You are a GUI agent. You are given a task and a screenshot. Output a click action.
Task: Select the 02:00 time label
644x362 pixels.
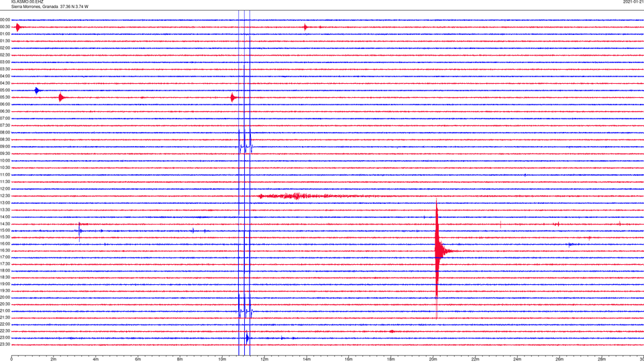pos(5,48)
